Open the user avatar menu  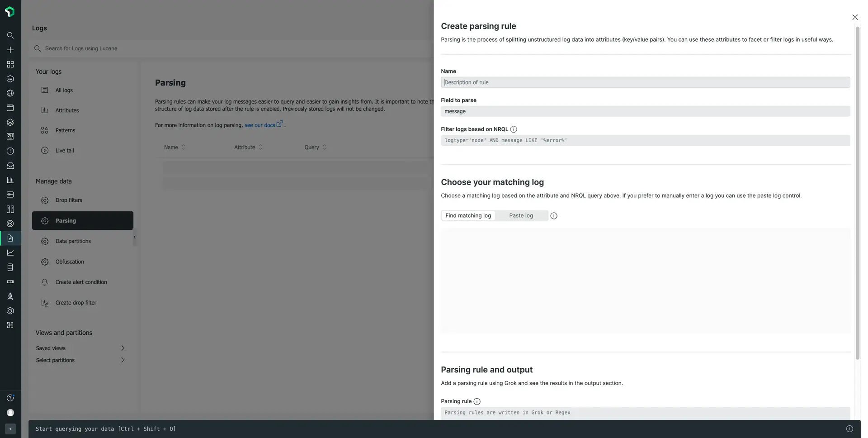(x=10, y=413)
